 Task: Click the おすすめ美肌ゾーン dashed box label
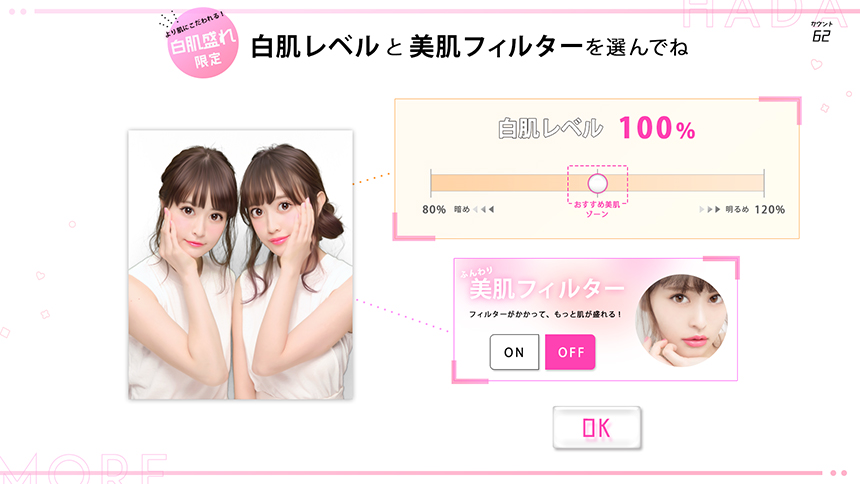coord(597,209)
